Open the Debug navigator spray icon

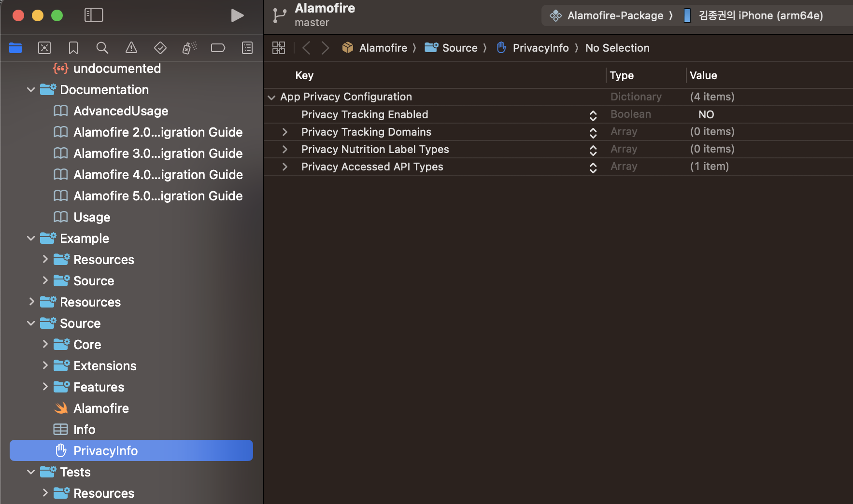point(189,48)
